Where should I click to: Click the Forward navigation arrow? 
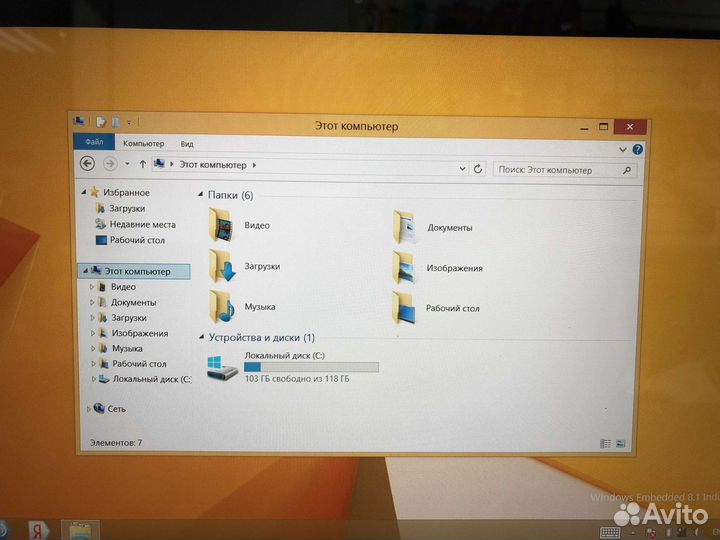[110, 163]
